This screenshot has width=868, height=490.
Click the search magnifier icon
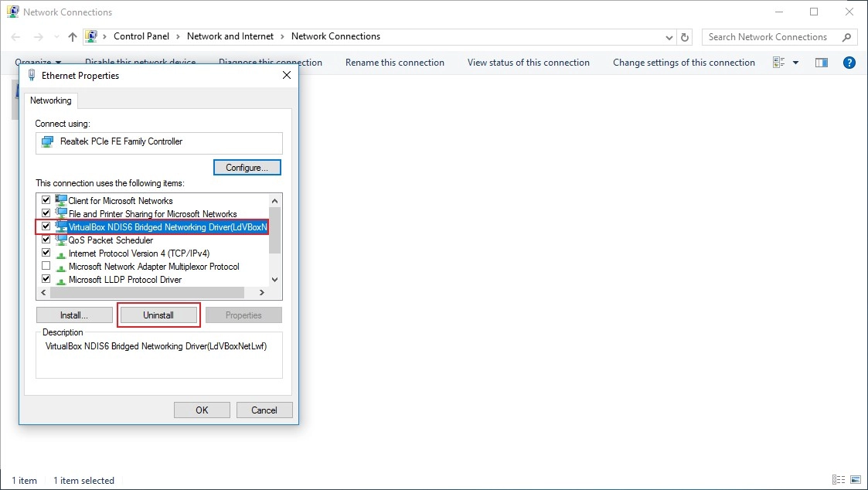coord(847,37)
